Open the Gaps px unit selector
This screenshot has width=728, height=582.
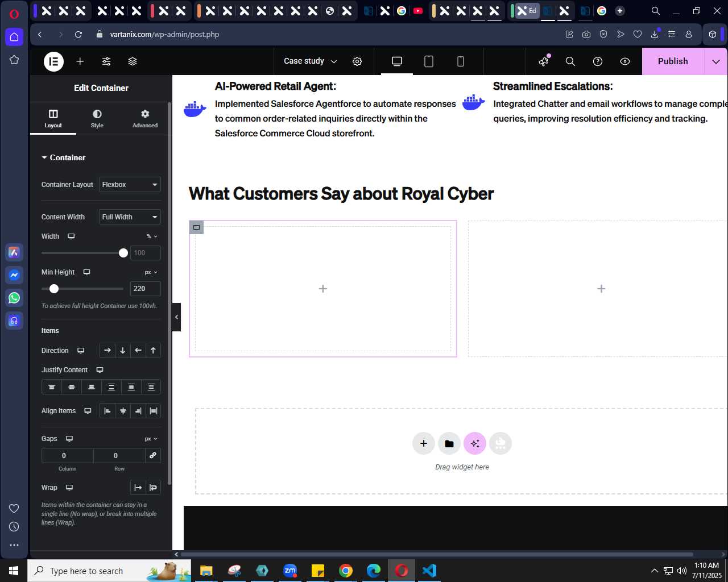click(x=151, y=439)
